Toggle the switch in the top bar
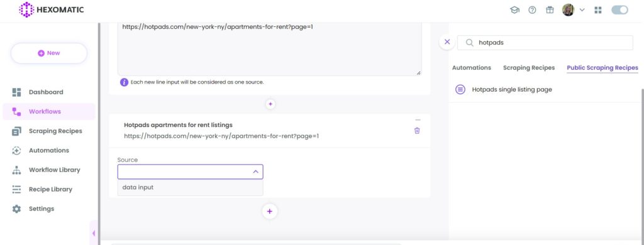 pyautogui.click(x=619, y=10)
